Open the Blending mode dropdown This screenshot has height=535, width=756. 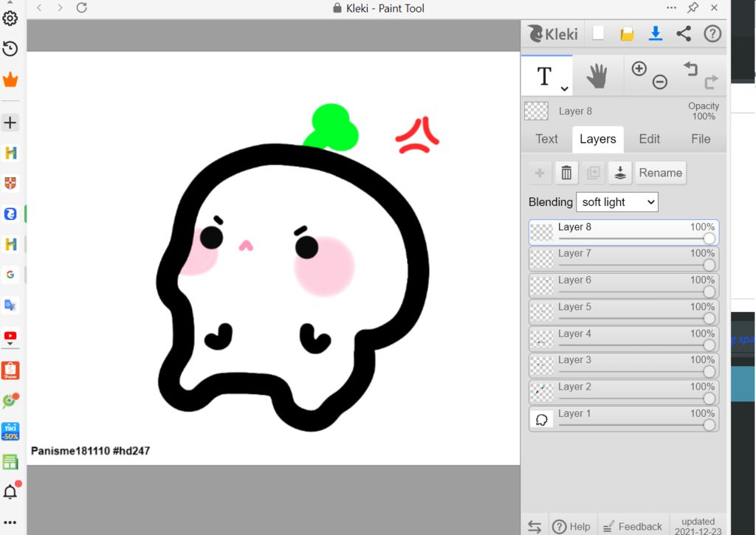tap(616, 202)
